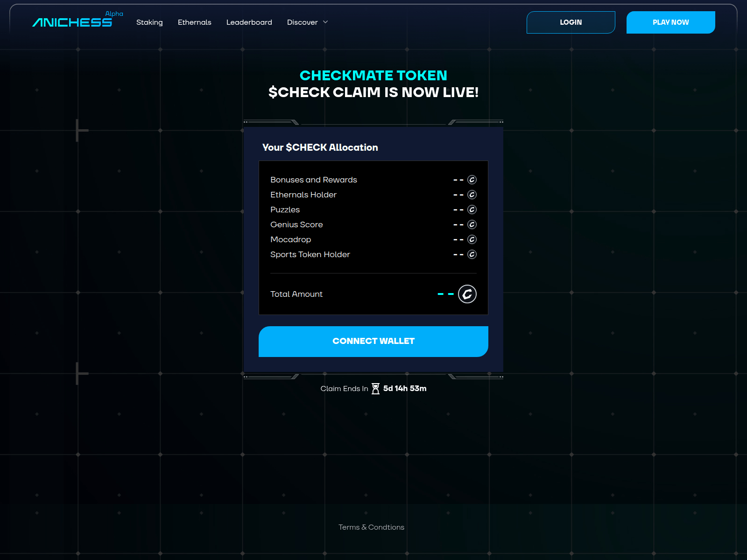The height and width of the screenshot is (560, 747).
Task: Click the $CHECK coin icon for Mocadrop
Action: [472, 239]
